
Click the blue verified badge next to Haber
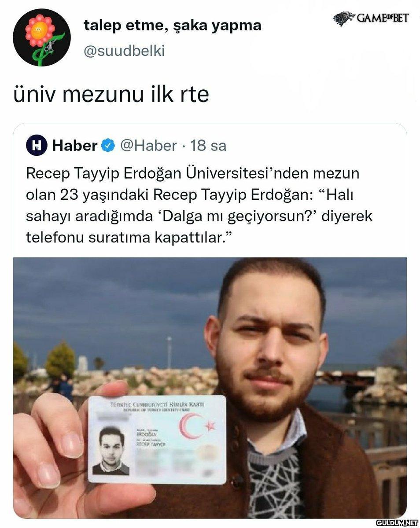point(109,145)
